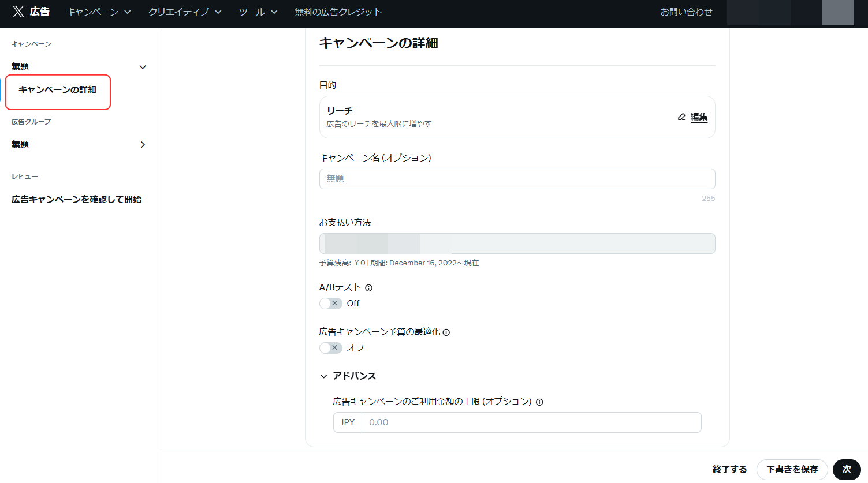868x483 pixels.
Task: Click the JPY spending limit input field
Action: pyautogui.click(x=531, y=422)
